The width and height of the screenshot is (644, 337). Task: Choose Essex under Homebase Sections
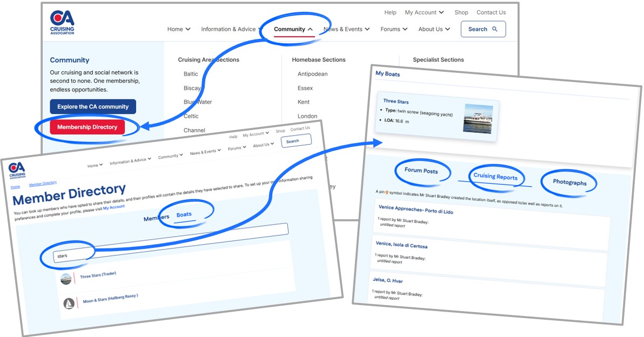pos(305,88)
